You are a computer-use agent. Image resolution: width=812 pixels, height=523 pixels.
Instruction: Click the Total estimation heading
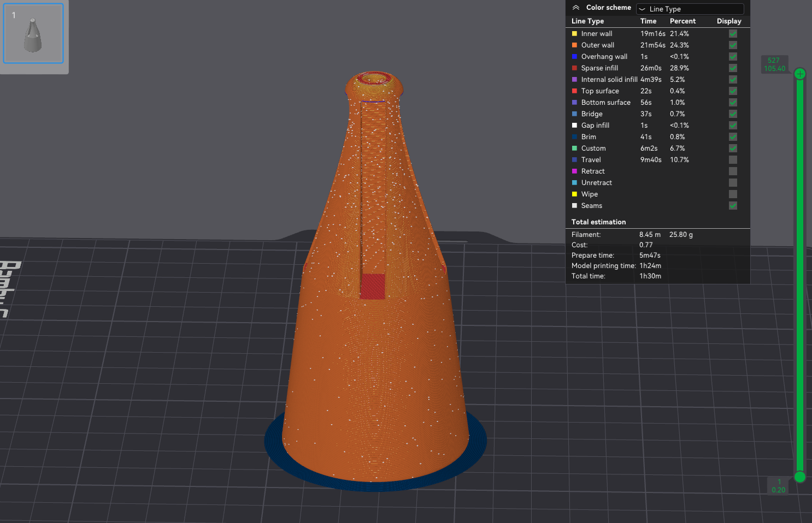[x=598, y=222]
